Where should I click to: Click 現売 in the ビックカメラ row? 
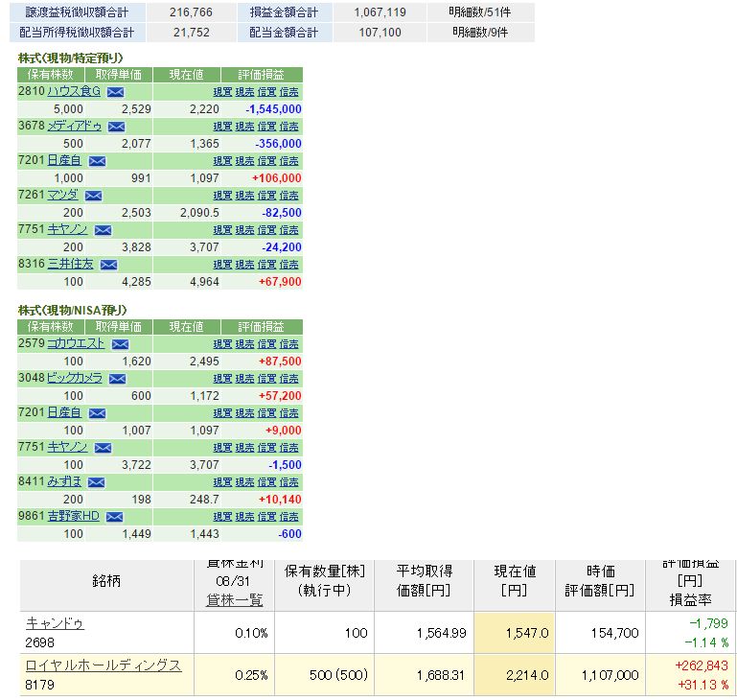click(244, 379)
